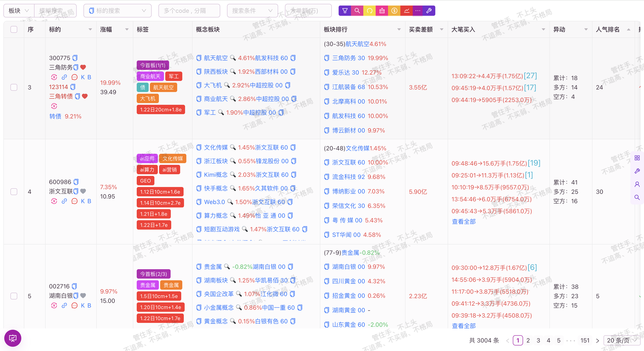
Task: Click the 航天航空 concept link in first row
Action: tap(216, 58)
